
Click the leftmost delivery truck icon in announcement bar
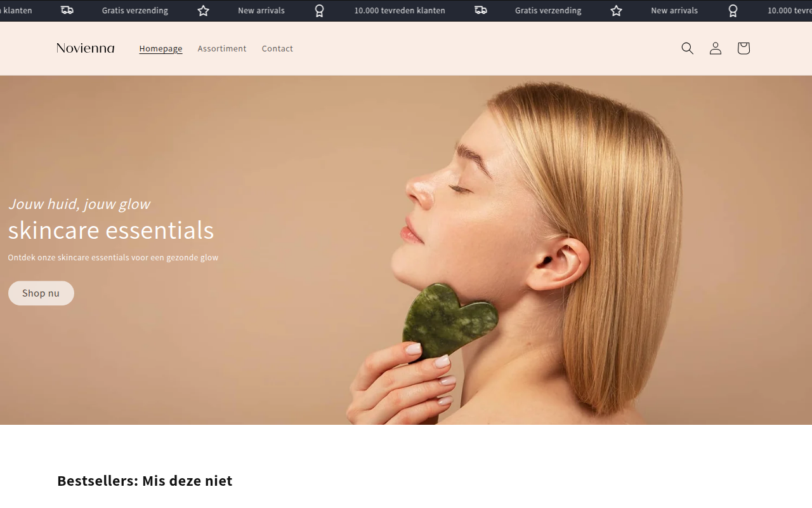click(67, 10)
